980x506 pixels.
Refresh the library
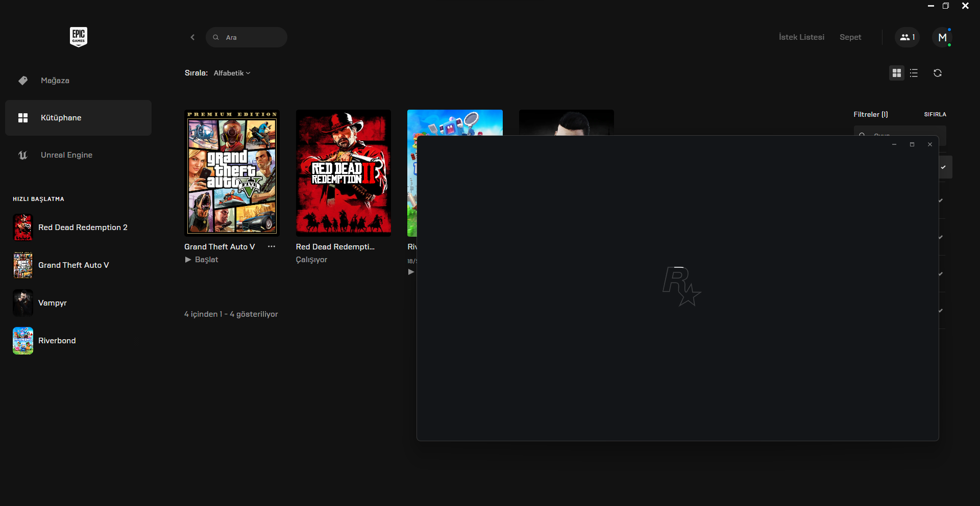pos(938,73)
